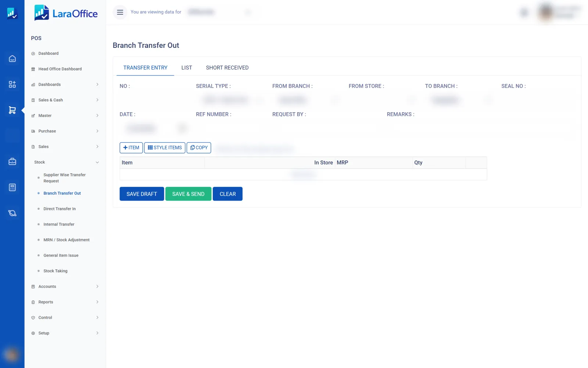Toggle the hamburger menu icon
588x368 pixels.
pyautogui.click(x=120, y=12)
